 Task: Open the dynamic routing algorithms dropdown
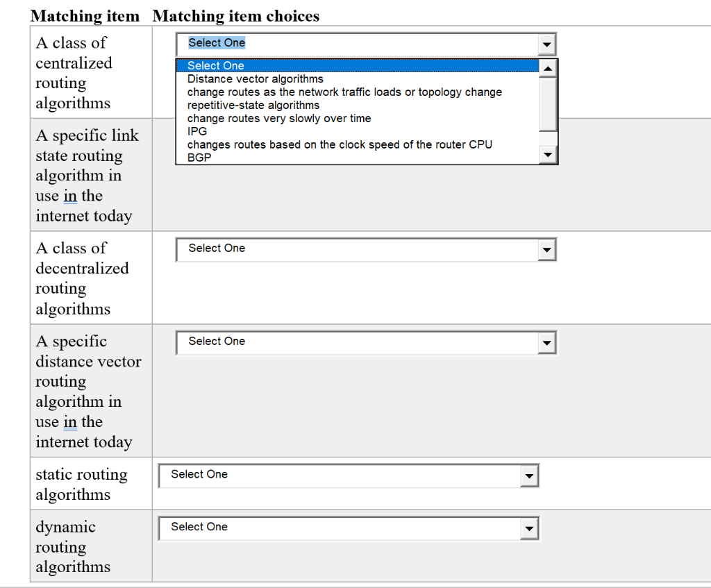(x=349, y=528)
